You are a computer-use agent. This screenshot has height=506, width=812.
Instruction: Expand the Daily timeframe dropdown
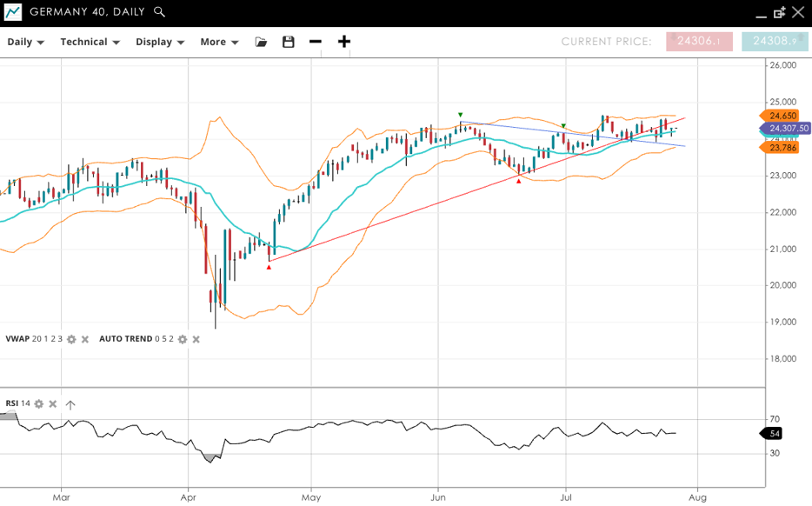(25, 42)
